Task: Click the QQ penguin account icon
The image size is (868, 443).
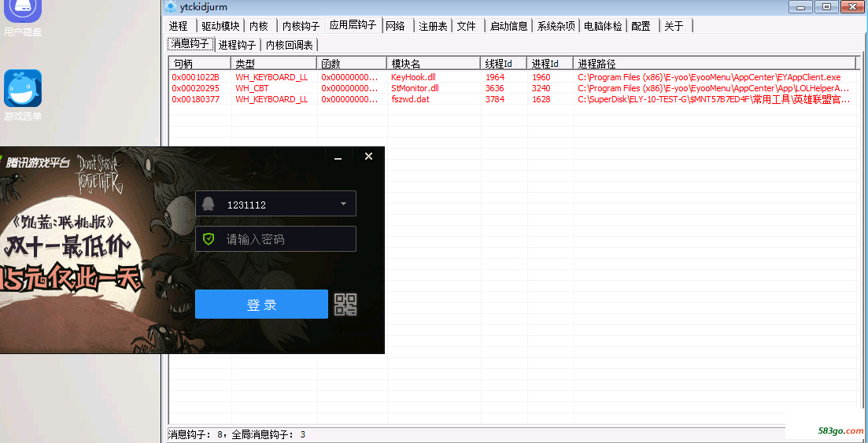Action: (208, 204)
